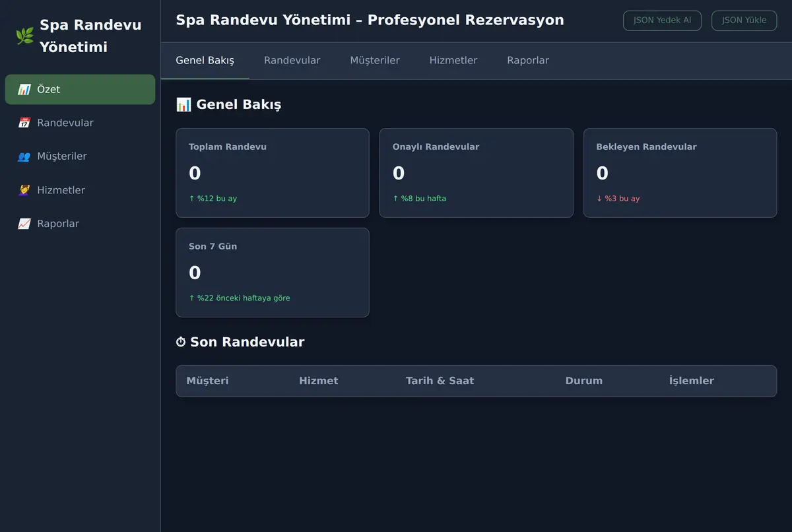
Task: Open Randevular from the sidebar
Action: (80, 123)
